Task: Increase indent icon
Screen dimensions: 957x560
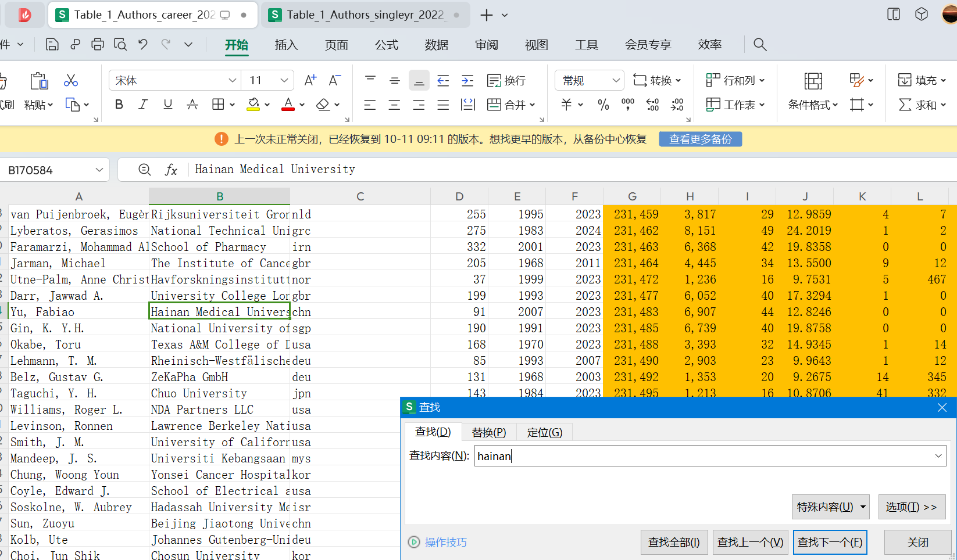Action: [467, 80]
